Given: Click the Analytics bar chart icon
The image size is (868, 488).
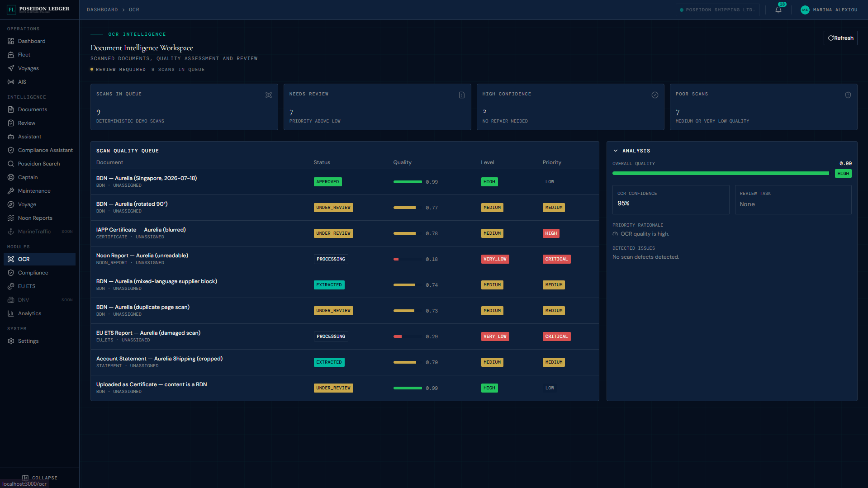Looking at the screenshot, I should tap(11, 313).
